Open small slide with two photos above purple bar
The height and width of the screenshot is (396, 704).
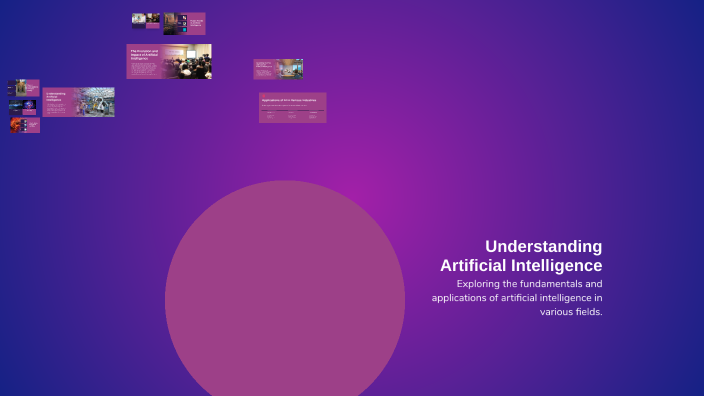point(146,21)
